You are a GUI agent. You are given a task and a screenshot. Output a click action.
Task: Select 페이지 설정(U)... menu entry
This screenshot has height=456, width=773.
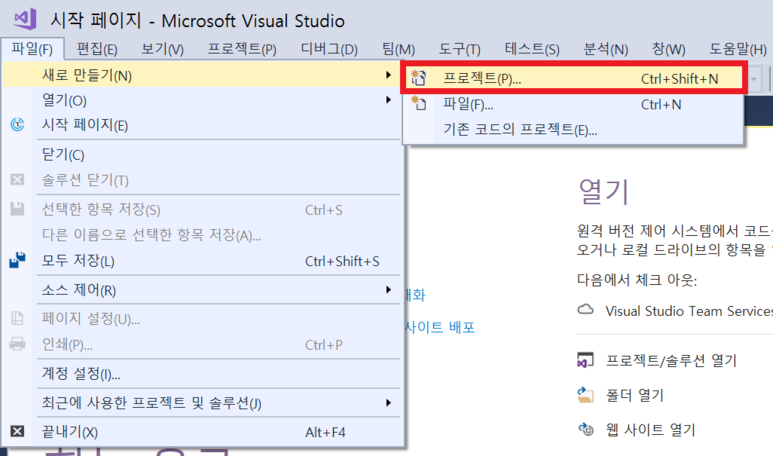pos(201,318)
